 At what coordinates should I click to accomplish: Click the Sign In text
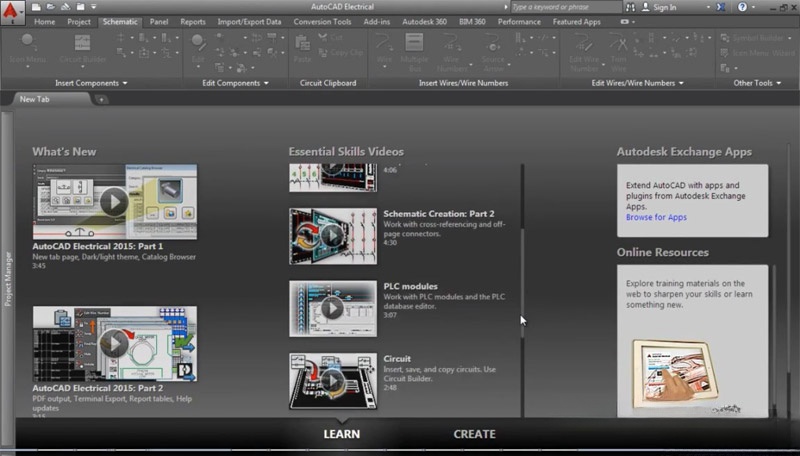click(665, 7)
